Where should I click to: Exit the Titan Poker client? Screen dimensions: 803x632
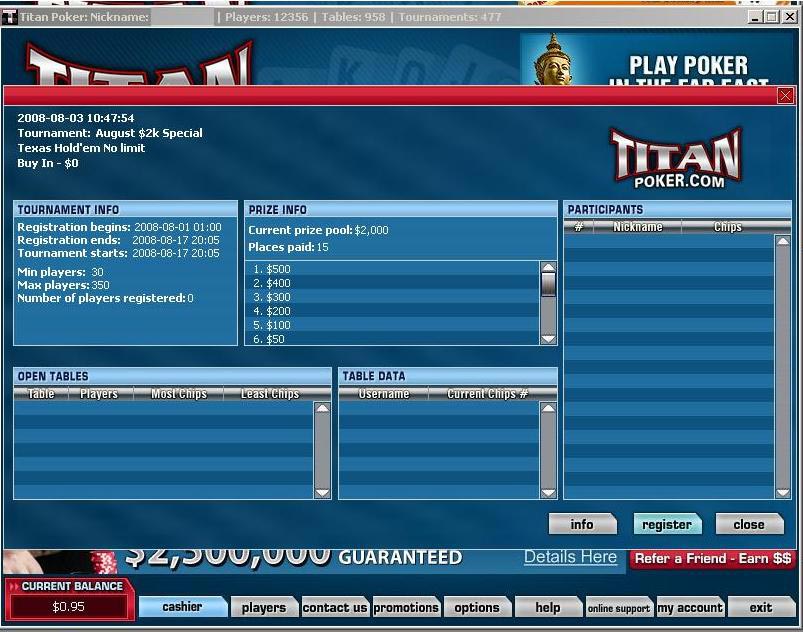coord(762,607)
